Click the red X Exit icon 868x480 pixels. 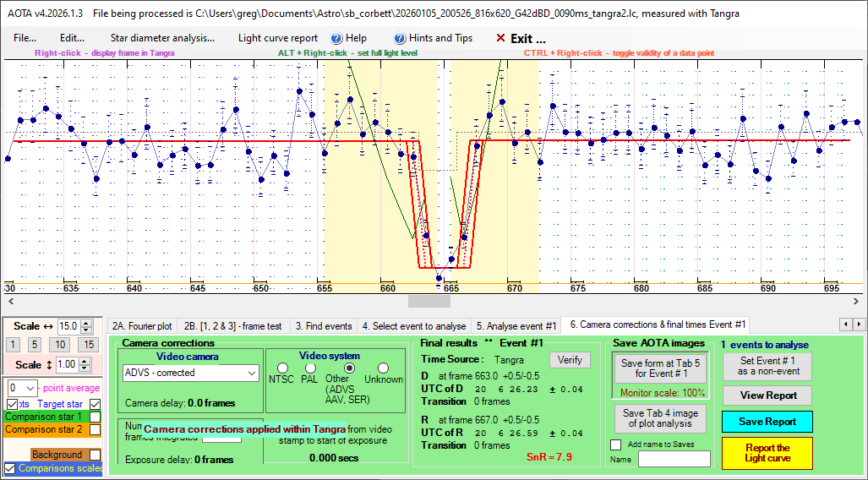(500, 38)
